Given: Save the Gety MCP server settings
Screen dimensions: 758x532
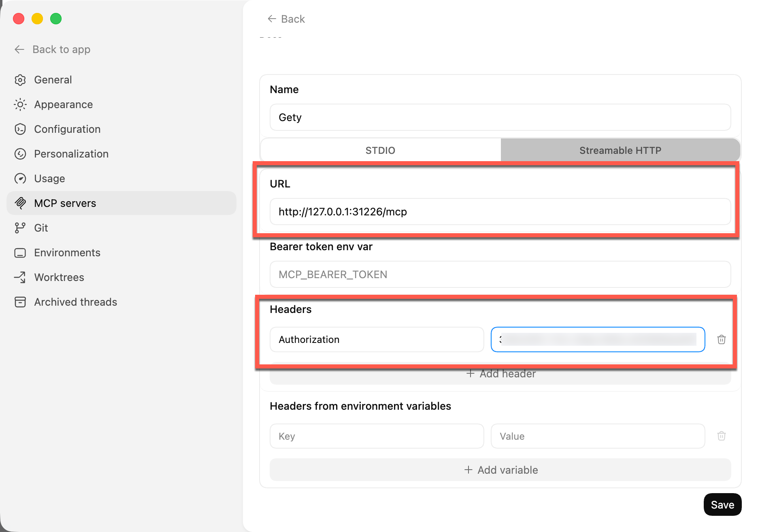Looking at the screenshot, I should click(x=722, y=504).
